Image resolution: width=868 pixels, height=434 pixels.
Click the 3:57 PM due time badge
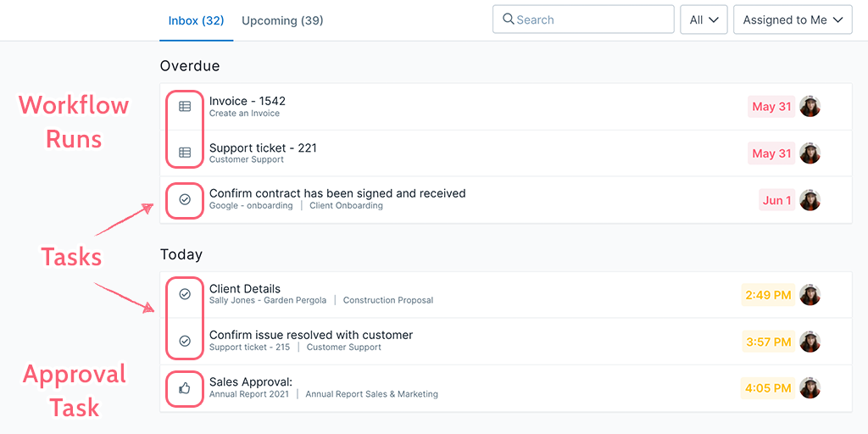point(768,342)
